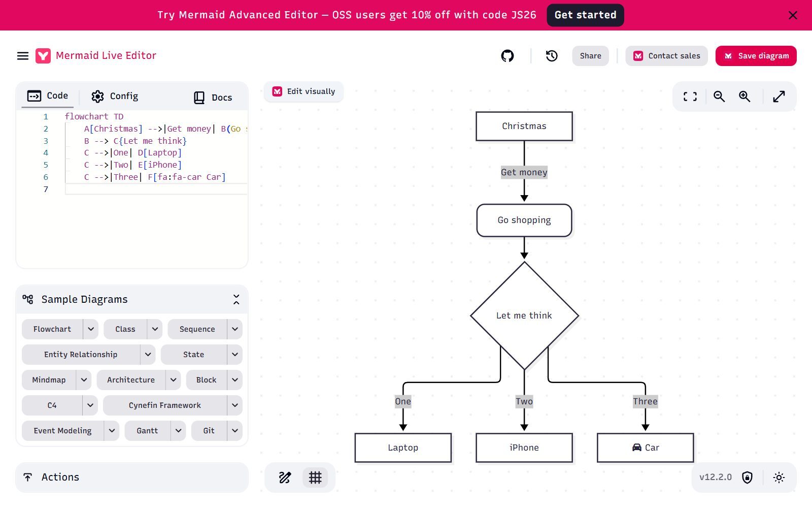
Task: Open the hamburger navigation menu
Action: click(x=23, y=56)
